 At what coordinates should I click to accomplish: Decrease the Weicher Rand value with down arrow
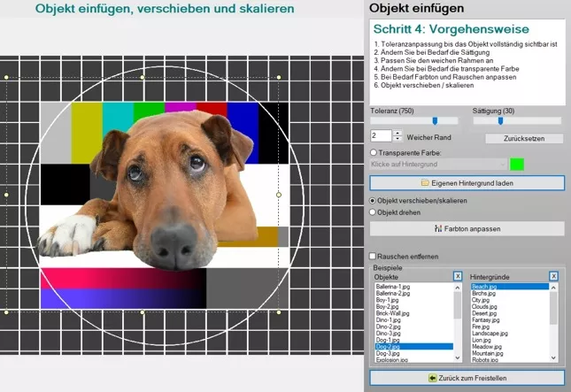[397, 139]
